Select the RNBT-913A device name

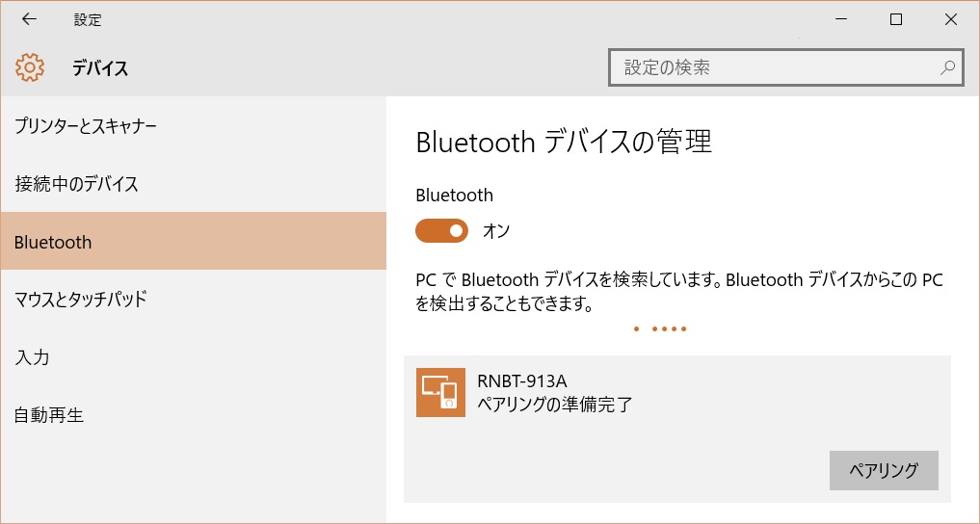pos(522,380)
